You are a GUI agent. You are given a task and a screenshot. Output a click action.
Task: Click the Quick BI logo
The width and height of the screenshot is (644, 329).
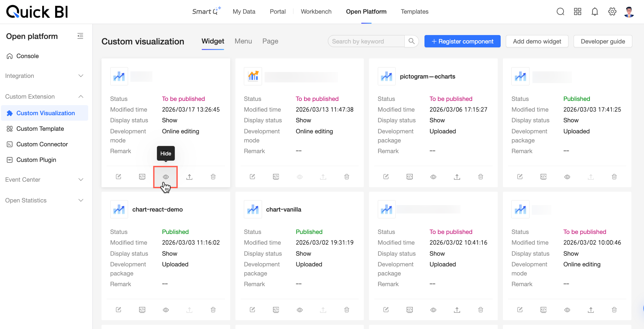click(x=37, y=12)
